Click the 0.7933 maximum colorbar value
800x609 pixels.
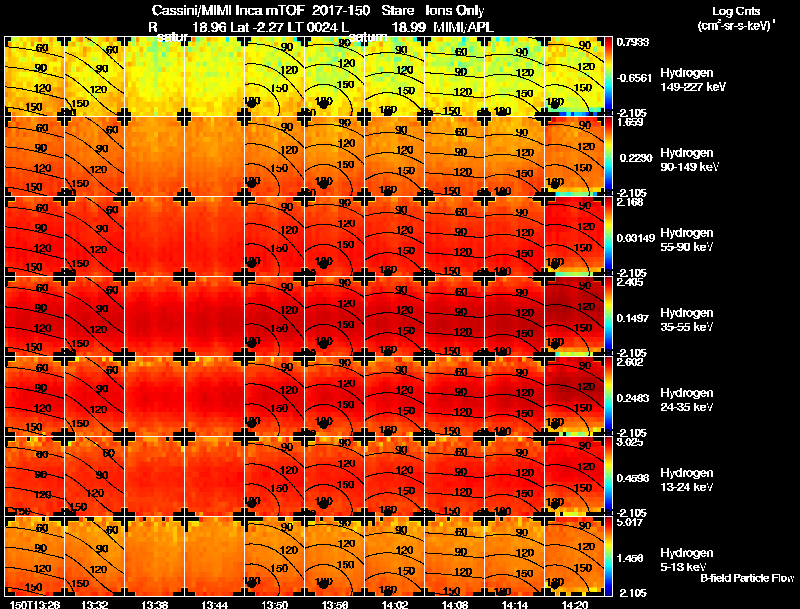[633, 42]
